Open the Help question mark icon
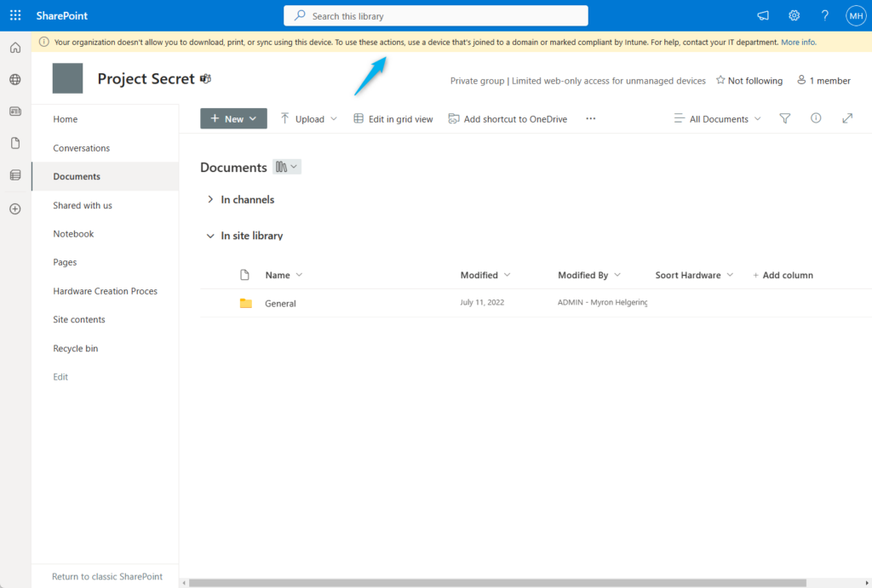Viewport: 872px width, 588px height. coord(824,14)
